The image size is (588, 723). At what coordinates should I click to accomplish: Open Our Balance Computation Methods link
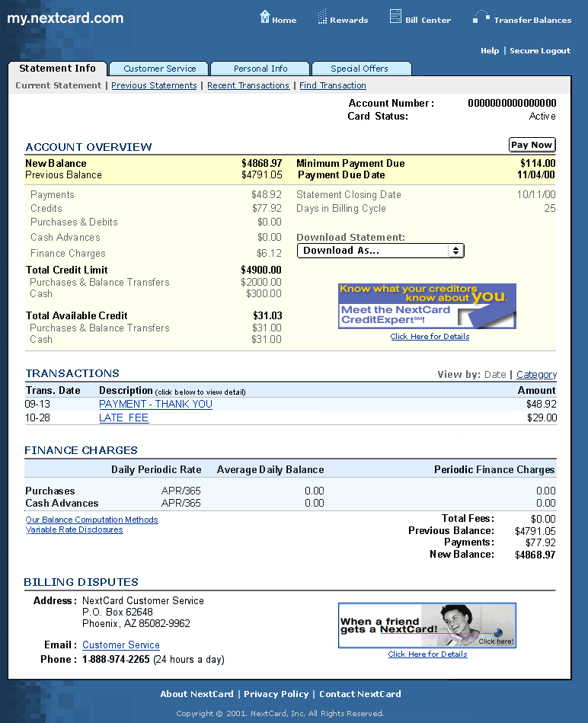coord(91,520)
